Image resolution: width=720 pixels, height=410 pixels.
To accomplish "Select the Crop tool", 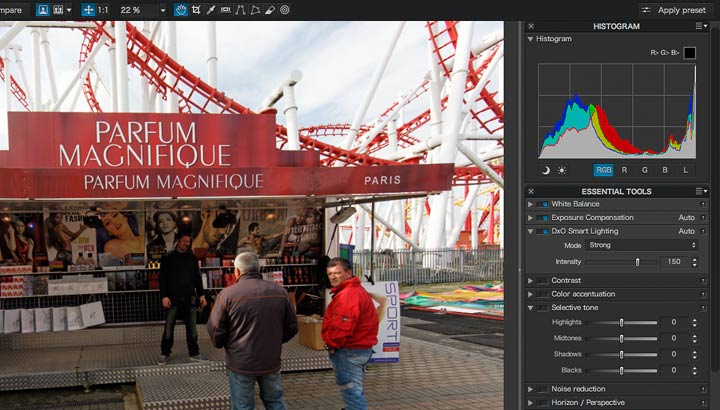I will pyautogui.click(x=196, y=10).
